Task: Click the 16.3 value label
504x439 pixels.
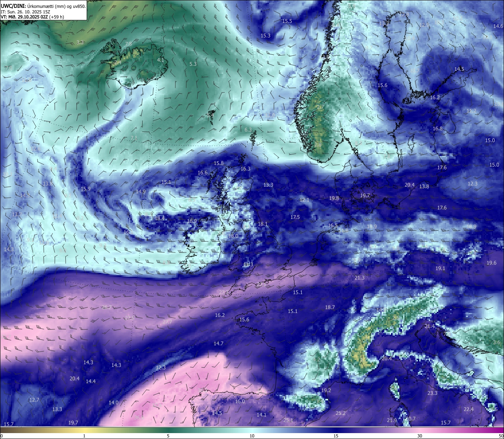Action: click(245, 169)
